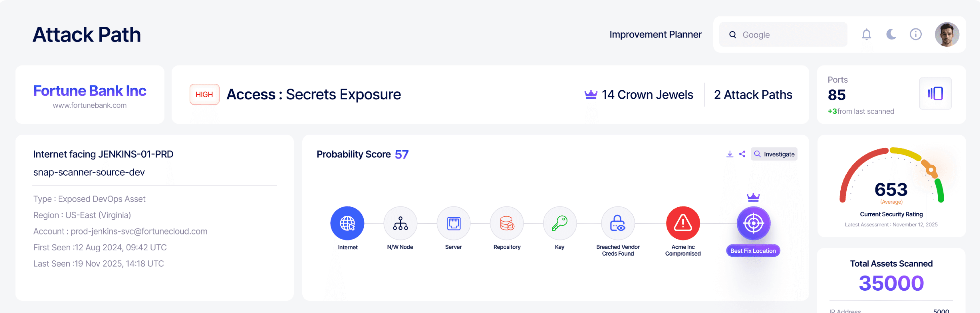Select Breached Vendor Creds Found node
980x313 pixels.
618,223
